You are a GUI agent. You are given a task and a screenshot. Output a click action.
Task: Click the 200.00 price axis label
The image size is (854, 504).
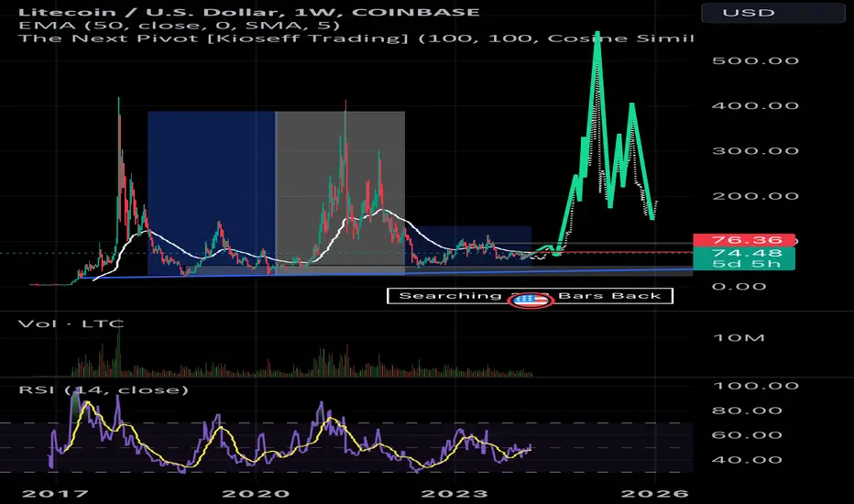755,196
